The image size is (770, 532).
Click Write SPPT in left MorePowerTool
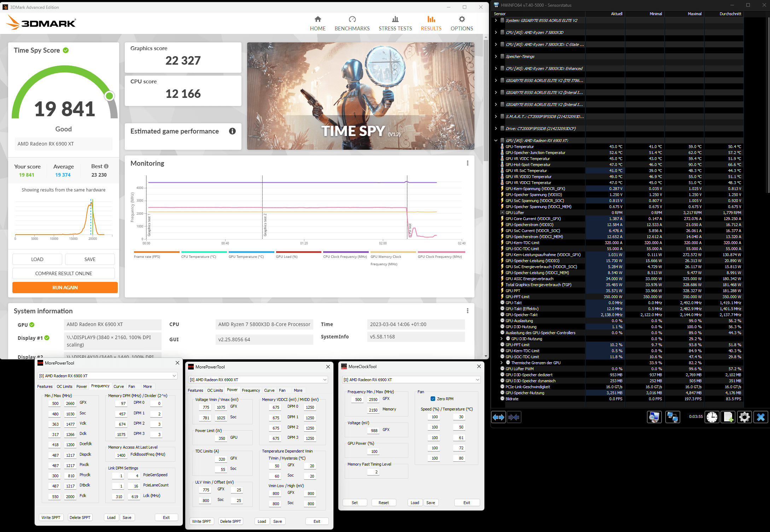51,518
